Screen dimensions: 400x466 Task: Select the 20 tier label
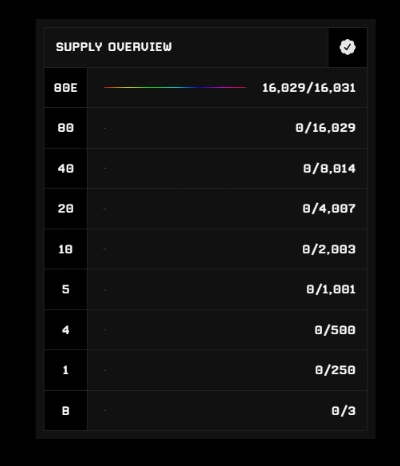66,209
